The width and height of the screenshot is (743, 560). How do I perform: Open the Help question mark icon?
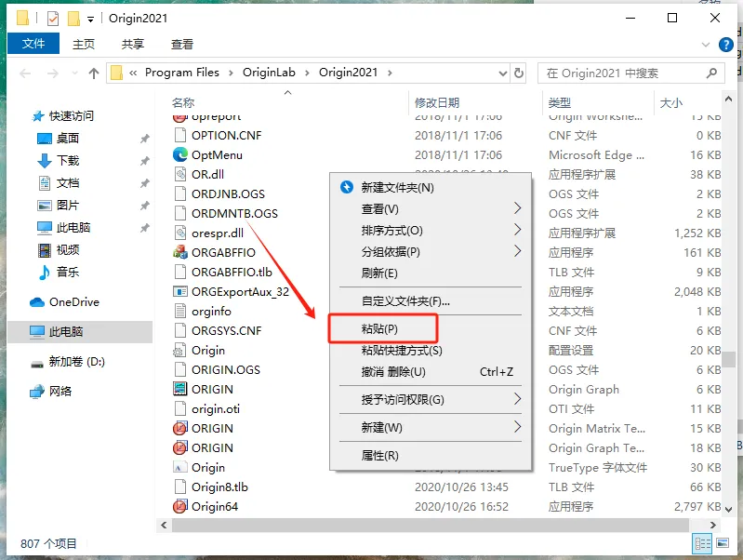725,45
